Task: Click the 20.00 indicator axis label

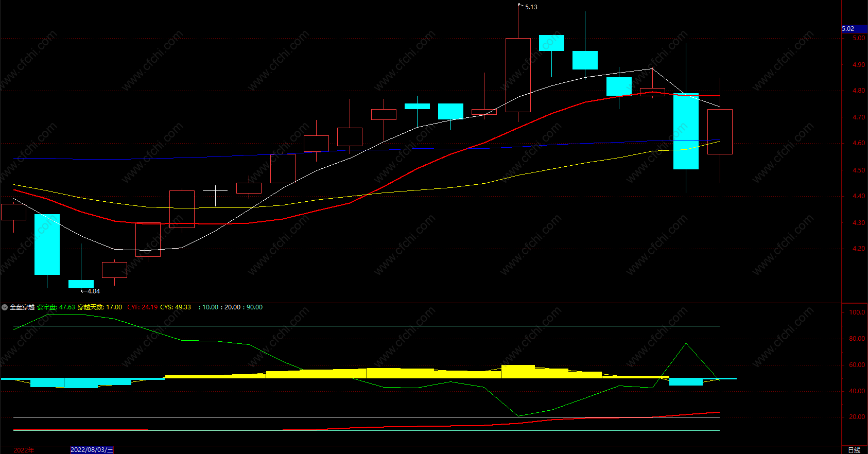Action: click(857, 417)
